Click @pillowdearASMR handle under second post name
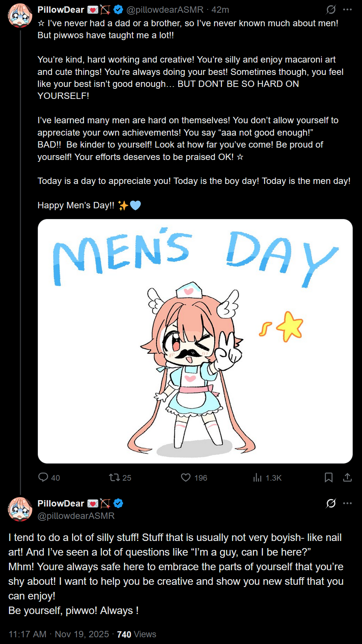Screen dimensions: 362x644 (x=76, y=515)
